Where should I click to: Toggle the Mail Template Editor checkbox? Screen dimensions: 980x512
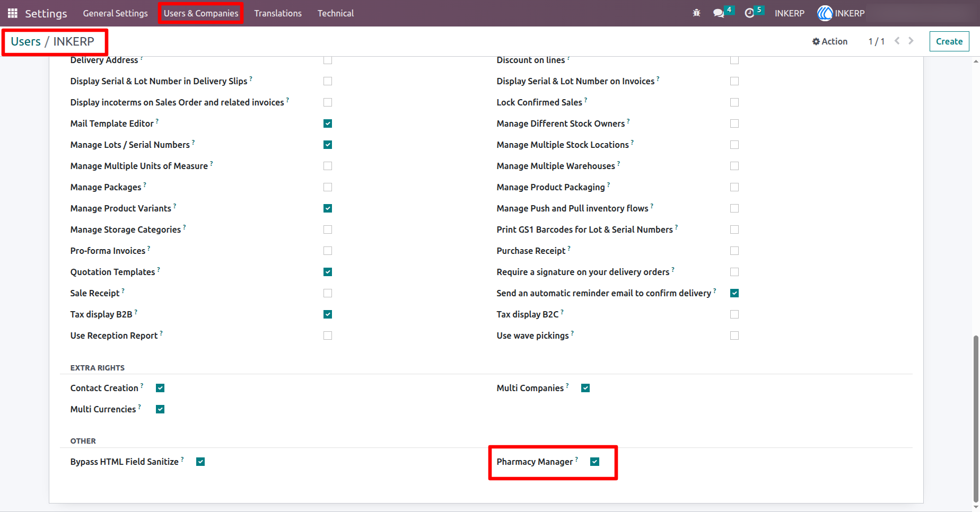pos(328,123)
